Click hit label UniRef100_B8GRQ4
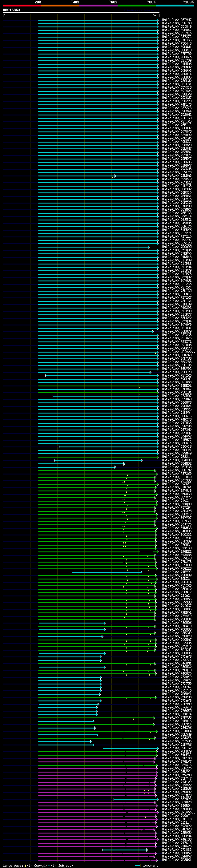This screenshot has width=197, height=868. [x=177, y=806]
